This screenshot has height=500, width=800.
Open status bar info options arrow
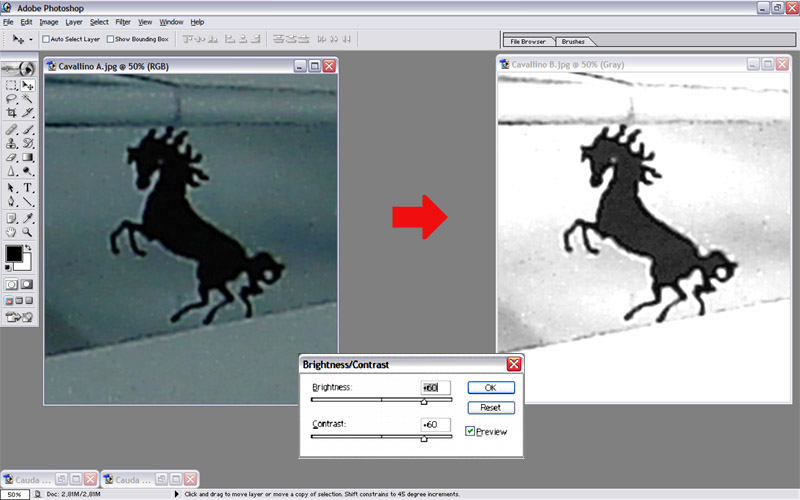pyautogui.click(x=177, y=494)
